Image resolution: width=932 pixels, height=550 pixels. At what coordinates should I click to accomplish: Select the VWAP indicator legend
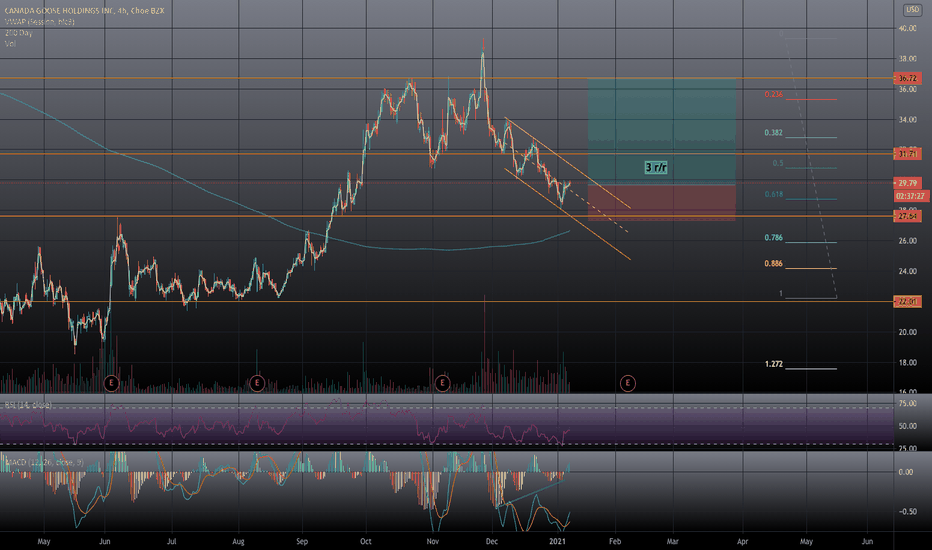coord(40,22)
